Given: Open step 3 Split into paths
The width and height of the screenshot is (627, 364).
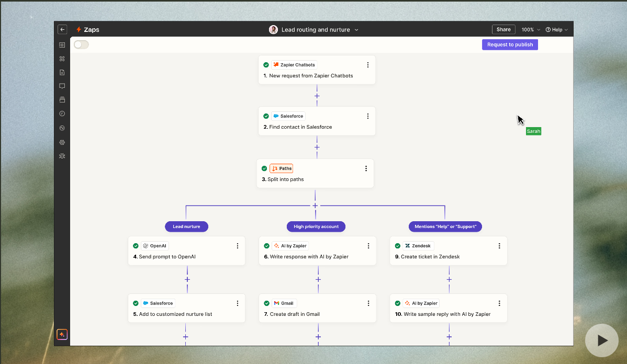Looking at the screenshot, I should pyautogui.click(x=315, y=174).
